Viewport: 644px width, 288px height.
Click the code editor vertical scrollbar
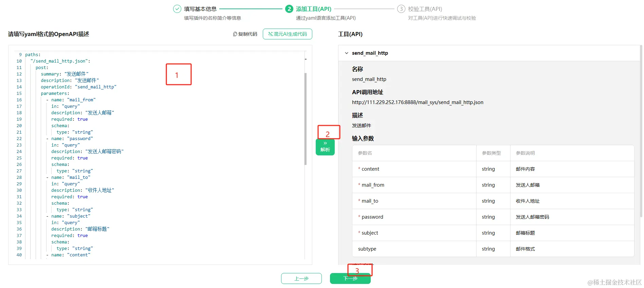(x=306, y=119)
